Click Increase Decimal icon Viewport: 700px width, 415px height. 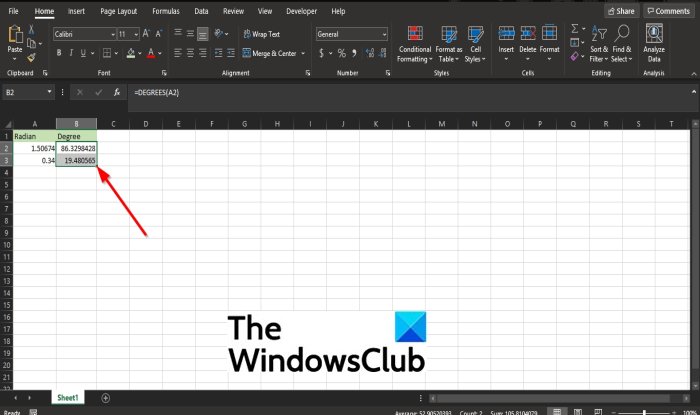370,53
